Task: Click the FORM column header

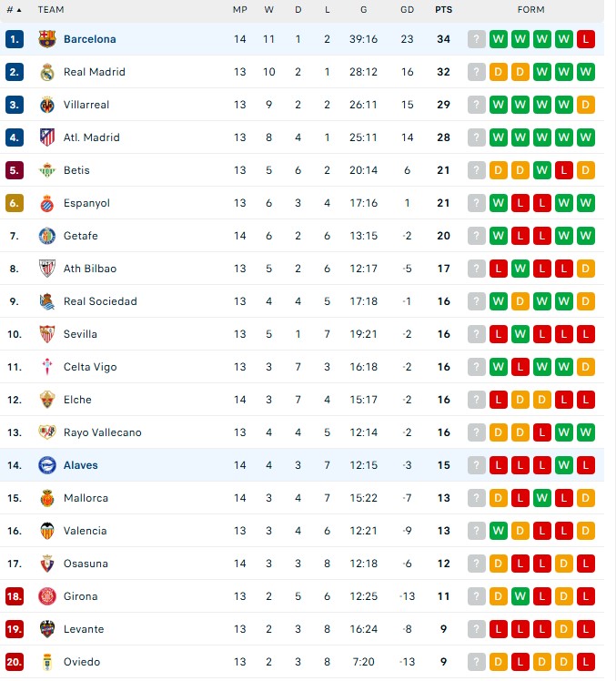Action: coord(530,9)
